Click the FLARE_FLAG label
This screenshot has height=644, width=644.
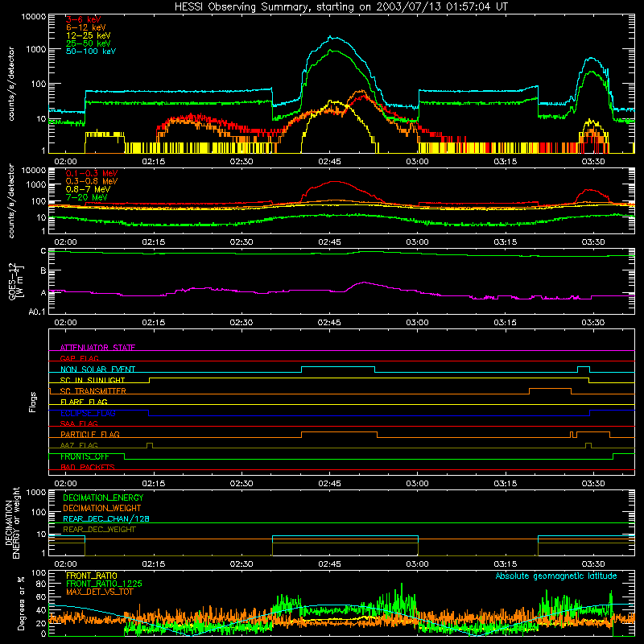[x=84, y=402]
